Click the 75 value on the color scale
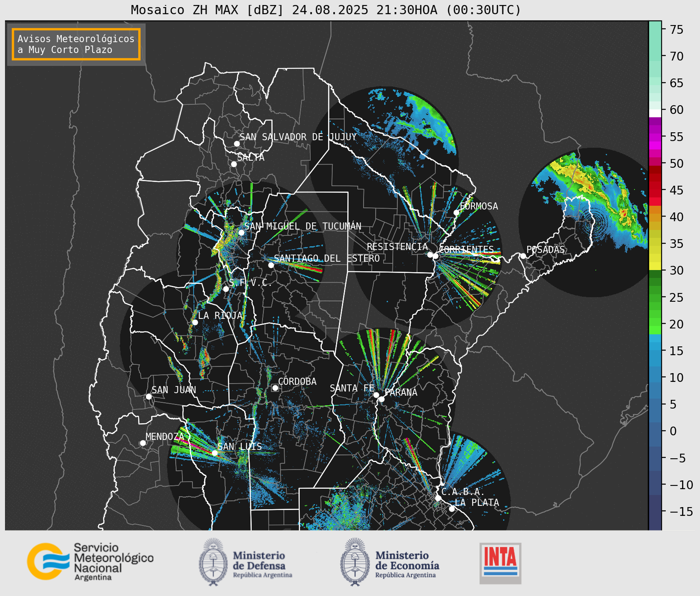700x596 pixels. pyautogui.click(x=677, y=30)
